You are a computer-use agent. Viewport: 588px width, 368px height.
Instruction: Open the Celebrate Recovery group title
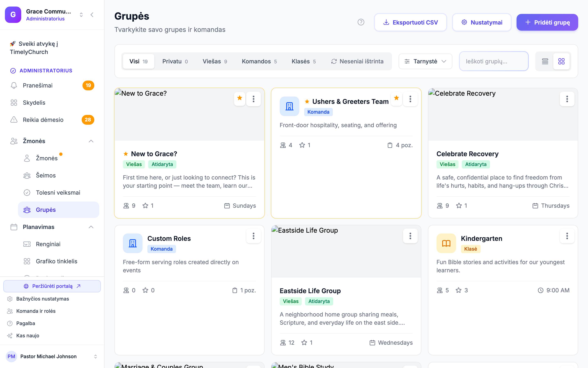pos(467,154)
